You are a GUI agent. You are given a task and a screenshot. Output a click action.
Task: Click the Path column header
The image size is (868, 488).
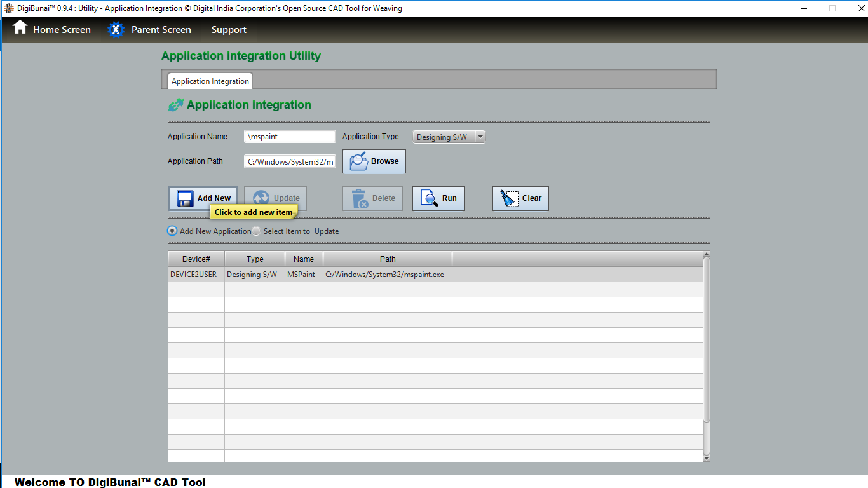point(388,259)
